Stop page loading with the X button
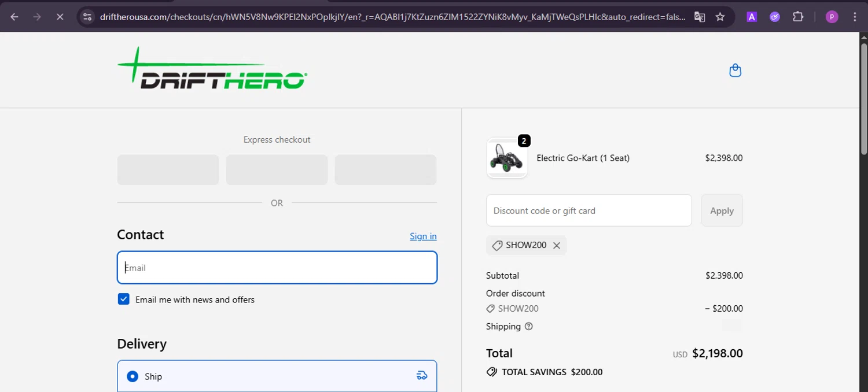The image size is (868, 392). click(x=60, y=17)
